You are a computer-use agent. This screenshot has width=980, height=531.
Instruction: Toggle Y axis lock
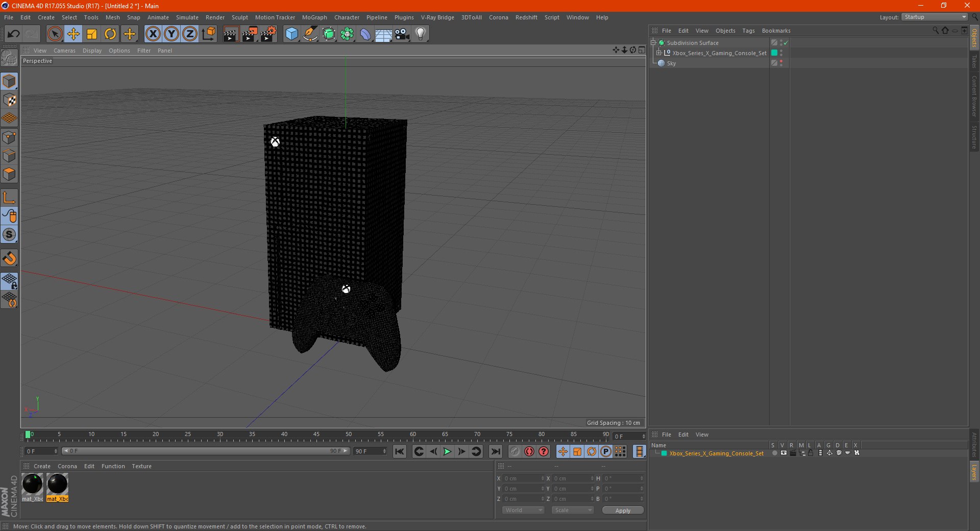[171, 34]
